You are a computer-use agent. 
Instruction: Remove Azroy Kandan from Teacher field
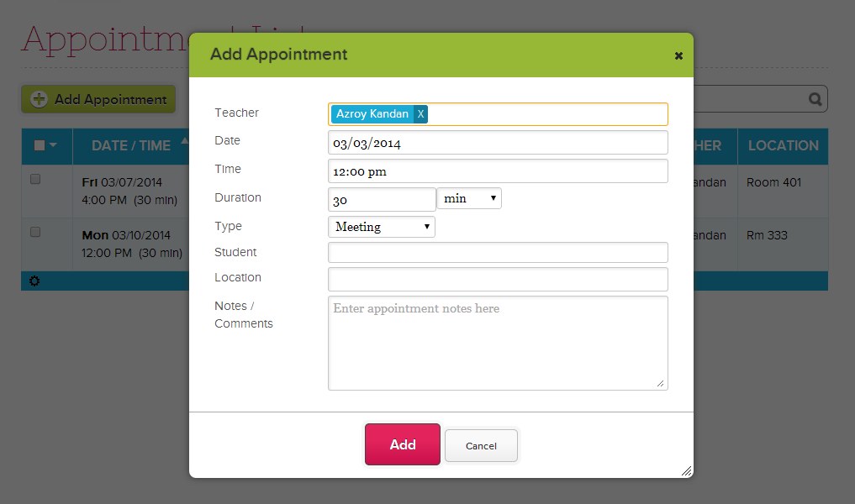click(421, 114)
